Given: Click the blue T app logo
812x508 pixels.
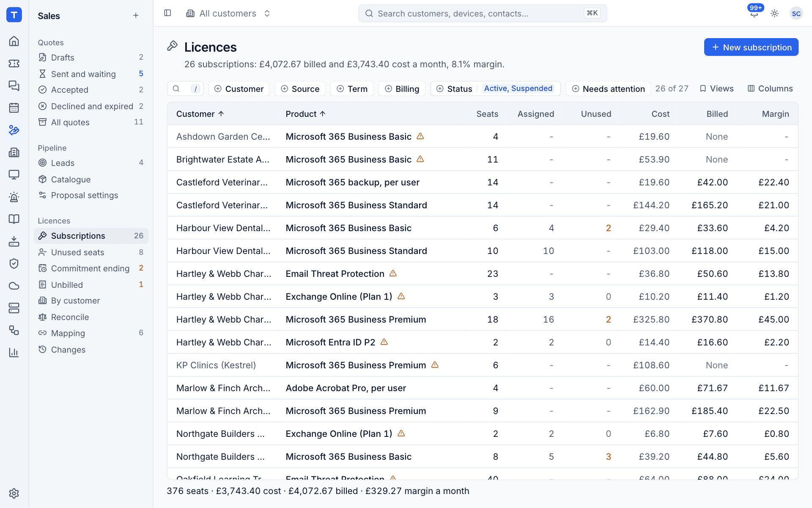Looking at the screenshot, I should click(x=14, y=15).
